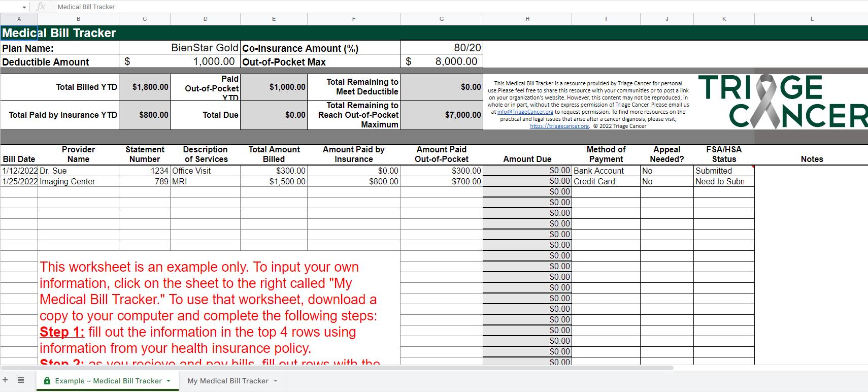The image size is (868, 392).
Task: Select the 'Total Remaining to Meet Deductible' label
Action: click(x=354, y=87)
